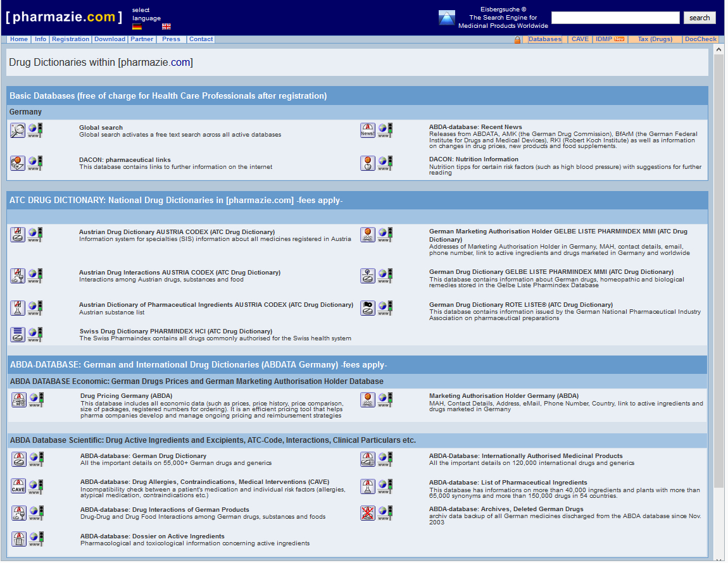This screenshot has width=728, height=563.
Task: Open the Global search link text
Action: point(101,128)
